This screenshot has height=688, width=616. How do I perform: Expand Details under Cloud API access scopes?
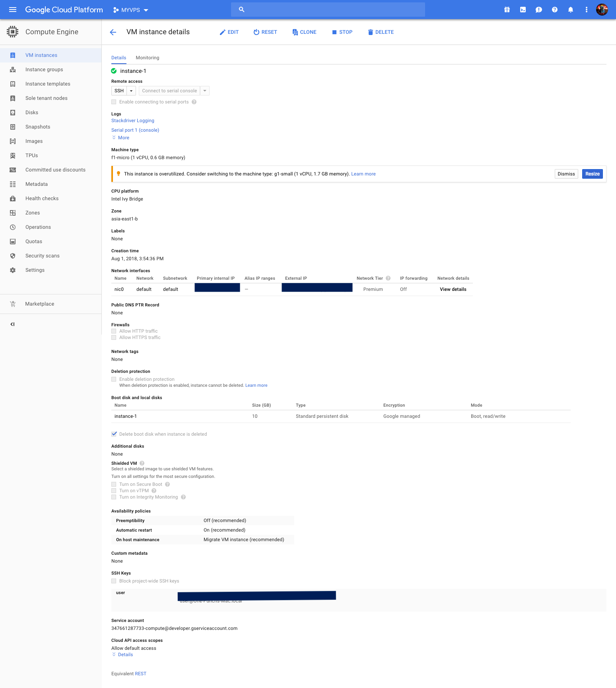pyautogui.click(x=122, y=655)
